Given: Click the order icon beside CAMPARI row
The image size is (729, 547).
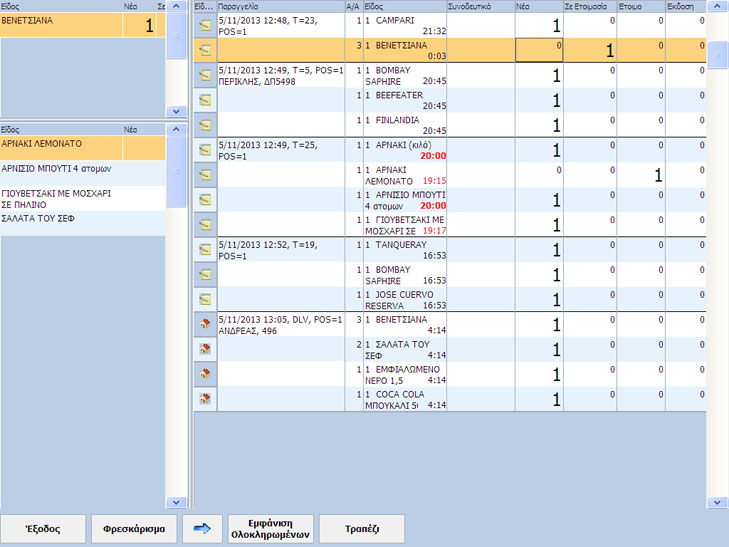Looking at the screenshot, I should coord(204,25).
